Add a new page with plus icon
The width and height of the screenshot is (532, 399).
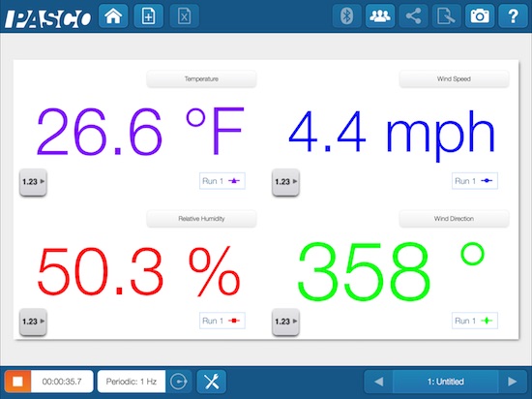(149, 15)
